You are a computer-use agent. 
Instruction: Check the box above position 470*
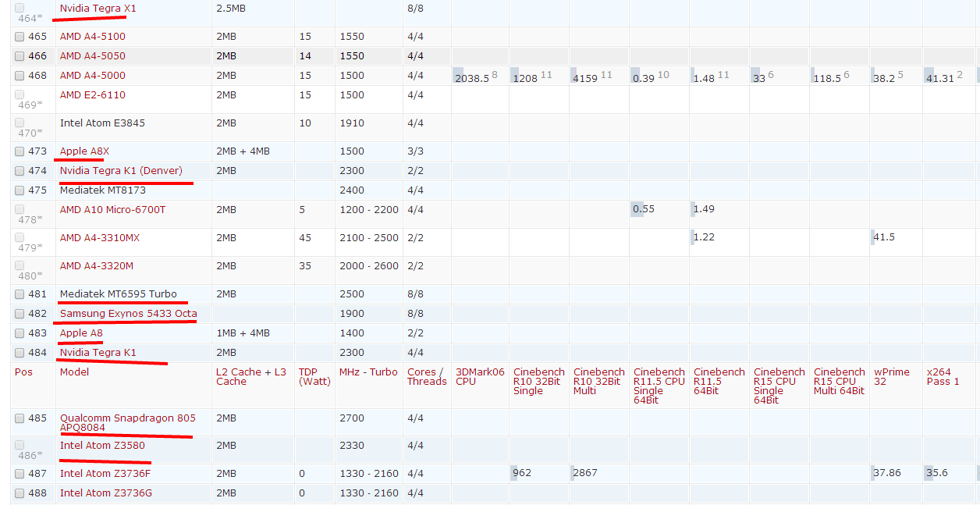pyautogui.click(x=20, y=123)
